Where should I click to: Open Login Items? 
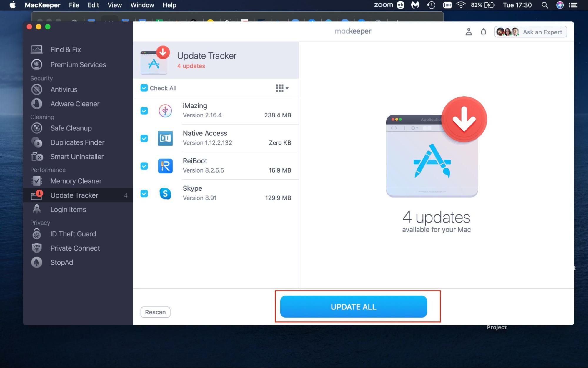[x=78, y=209]
